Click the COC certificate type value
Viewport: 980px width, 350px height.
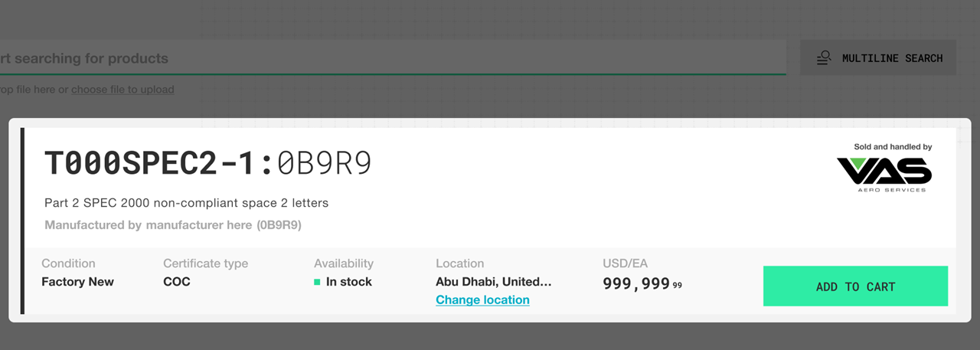click(177, 282)
